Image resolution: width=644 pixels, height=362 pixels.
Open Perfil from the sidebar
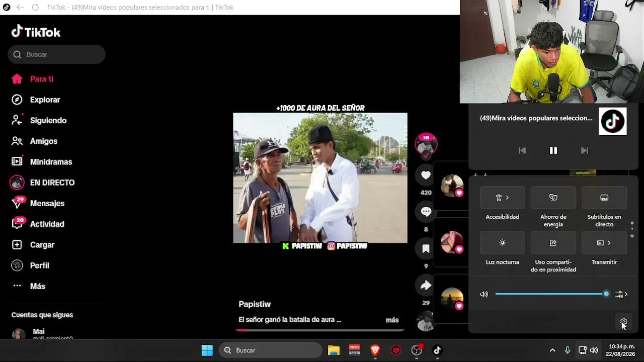[30, 265]
